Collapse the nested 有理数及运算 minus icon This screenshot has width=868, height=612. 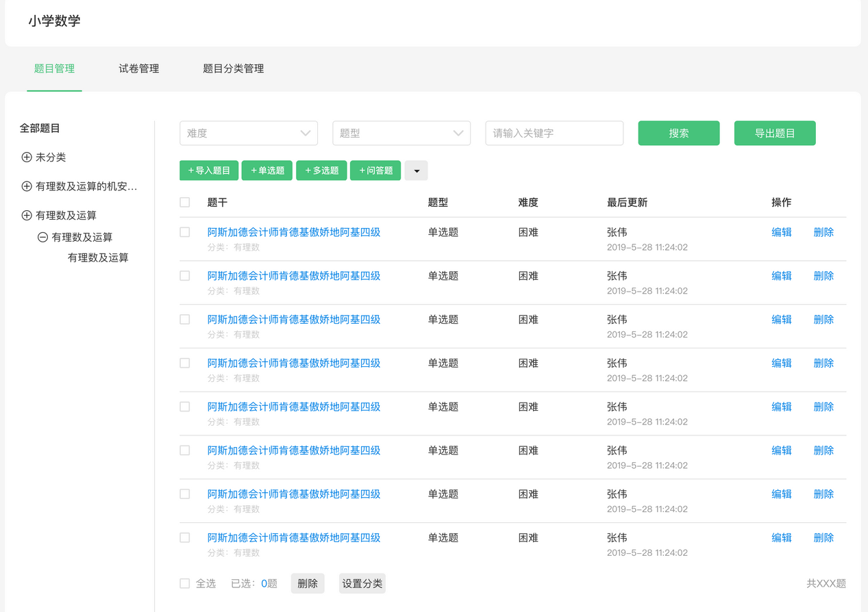42,238
